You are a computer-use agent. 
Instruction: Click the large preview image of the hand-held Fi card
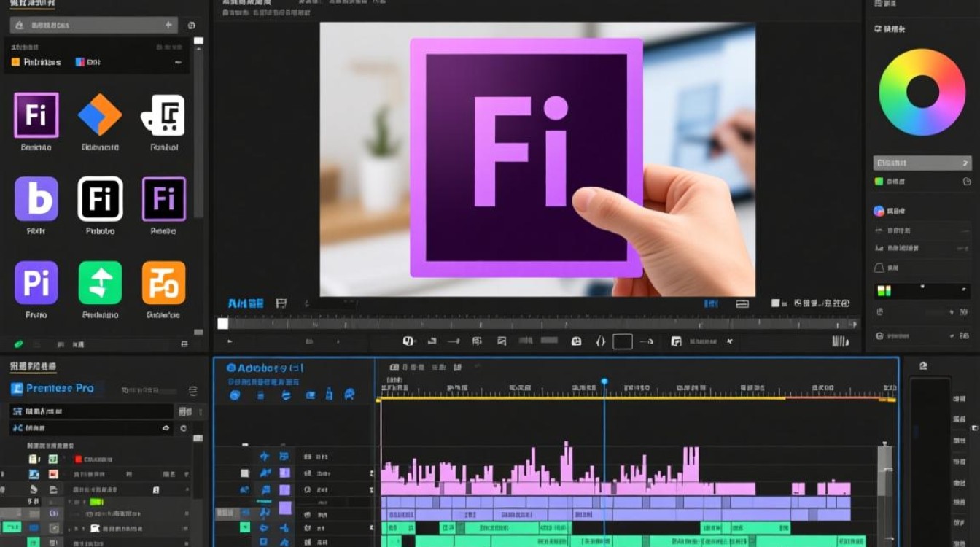click(537, 159)
